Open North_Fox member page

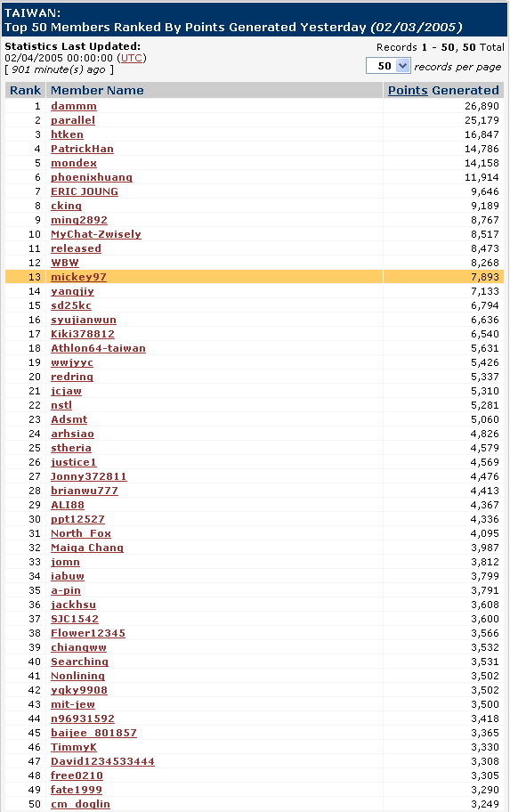pos(81,533)
